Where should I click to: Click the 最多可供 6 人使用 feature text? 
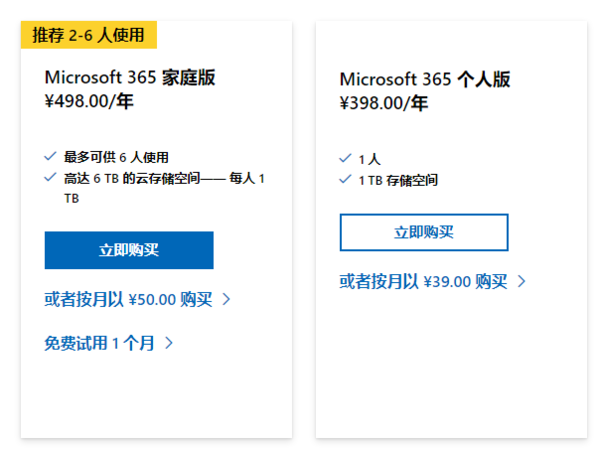[116, 157]
